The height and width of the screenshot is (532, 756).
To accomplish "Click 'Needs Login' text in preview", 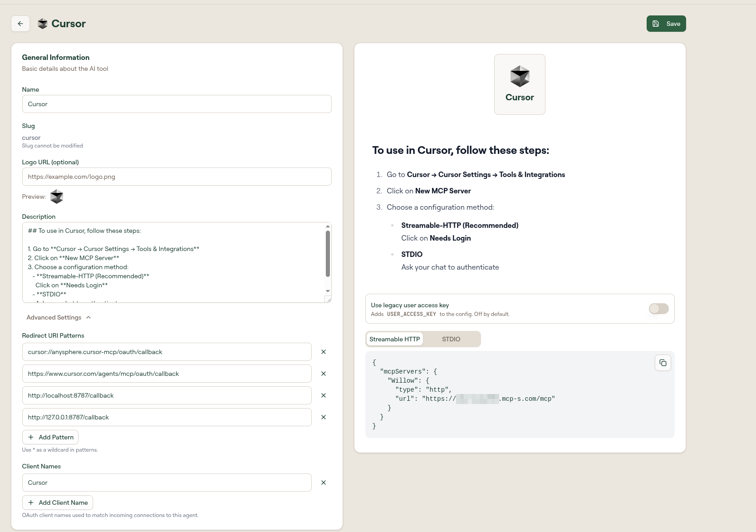I will [450, 238].
